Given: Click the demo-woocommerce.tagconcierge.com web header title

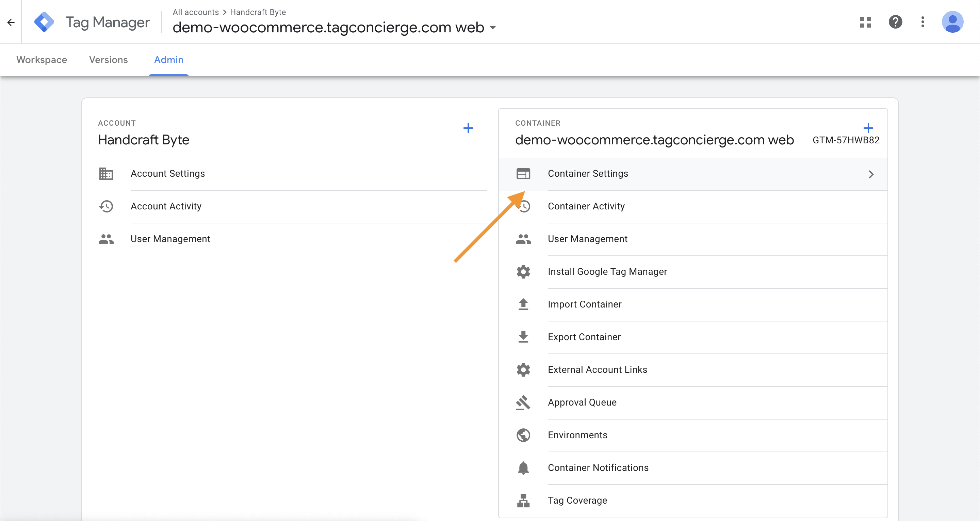Looking at the screenshot, I should coord(328,28).
